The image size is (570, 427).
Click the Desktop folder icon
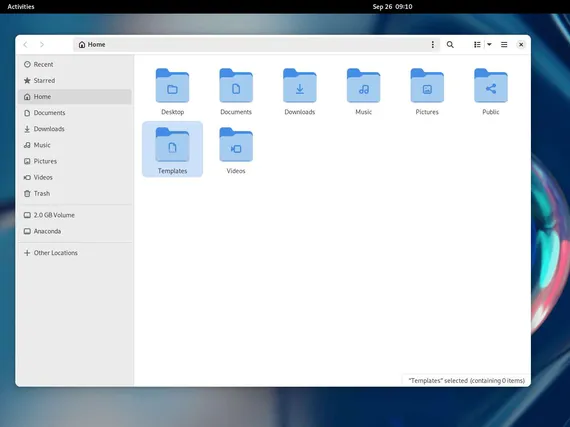coord(172,86)
